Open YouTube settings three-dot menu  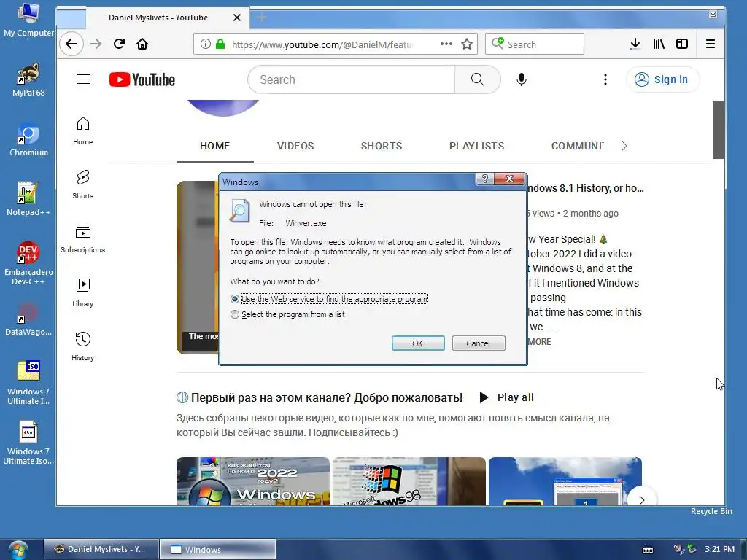tap(605, 79)
